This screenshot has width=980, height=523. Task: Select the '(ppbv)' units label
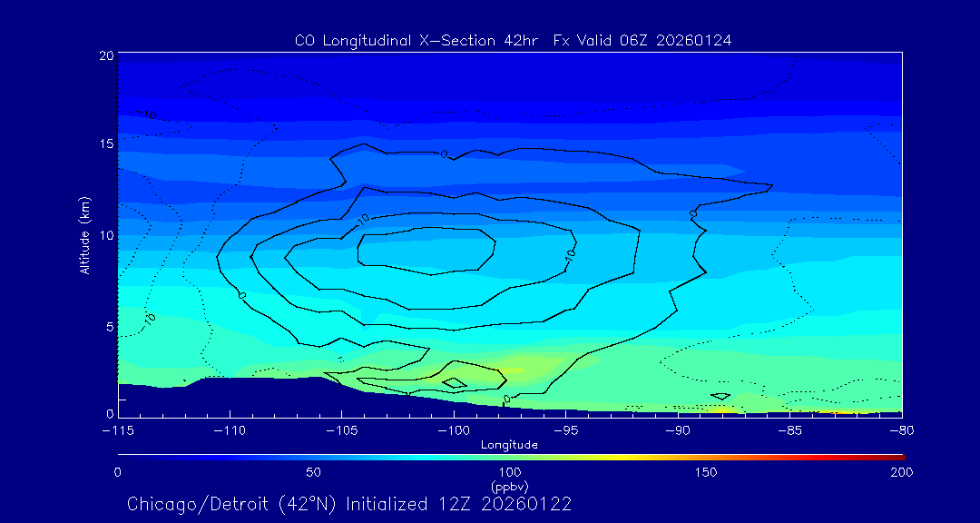coord(509,487)
